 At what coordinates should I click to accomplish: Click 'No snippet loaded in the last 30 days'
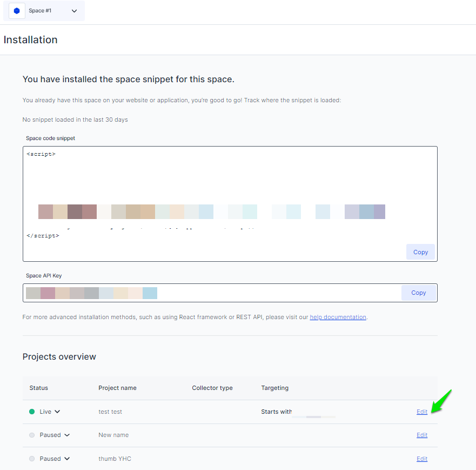click(x=75, y=120)
